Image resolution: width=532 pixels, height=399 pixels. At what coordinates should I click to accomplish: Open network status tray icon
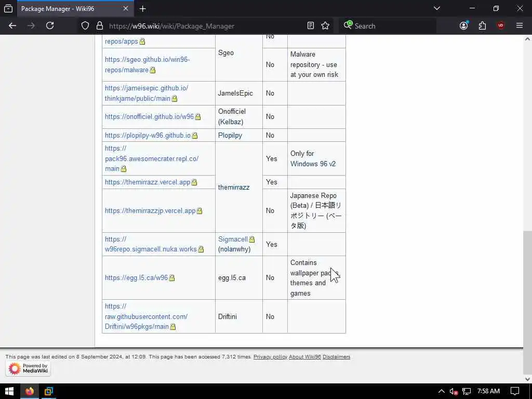coord(467,391)
